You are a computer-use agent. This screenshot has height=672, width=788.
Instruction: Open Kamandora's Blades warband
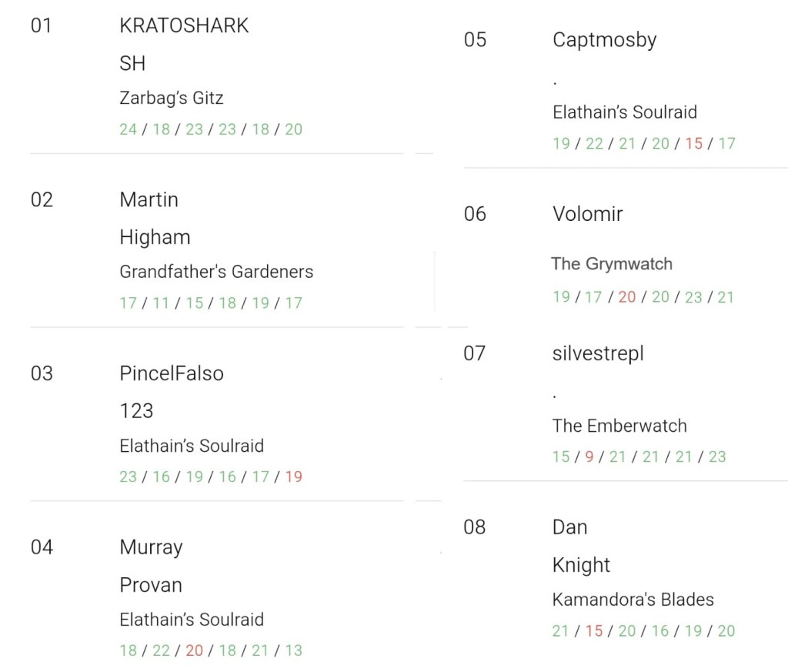[633, 600]
